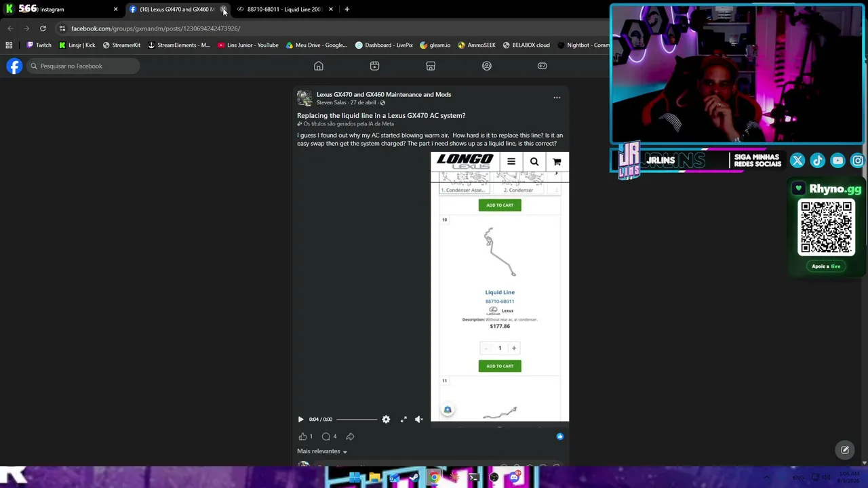Seek in the video progress bar
868x488 pixels.
click(x=357, y=420)
